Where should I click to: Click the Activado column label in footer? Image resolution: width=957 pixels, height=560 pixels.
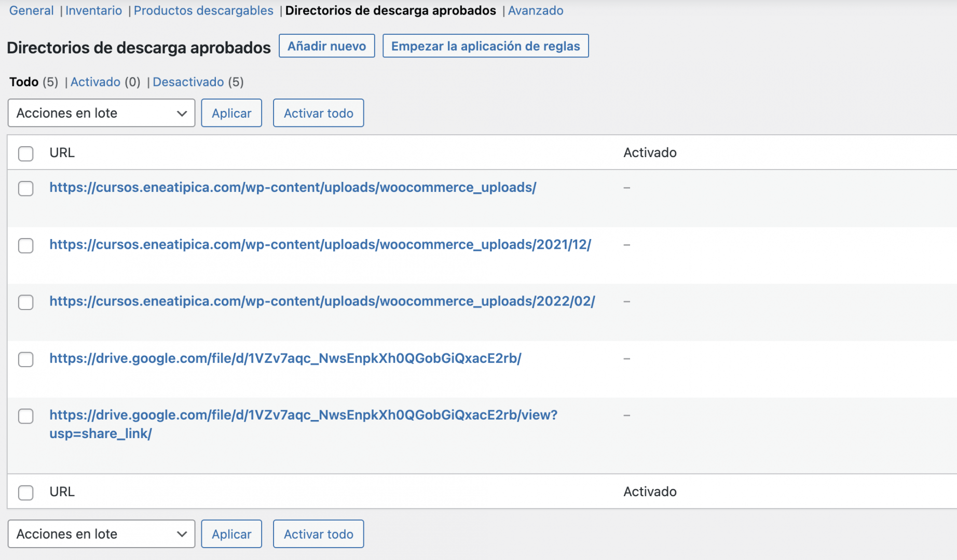(x=650, y=492)
